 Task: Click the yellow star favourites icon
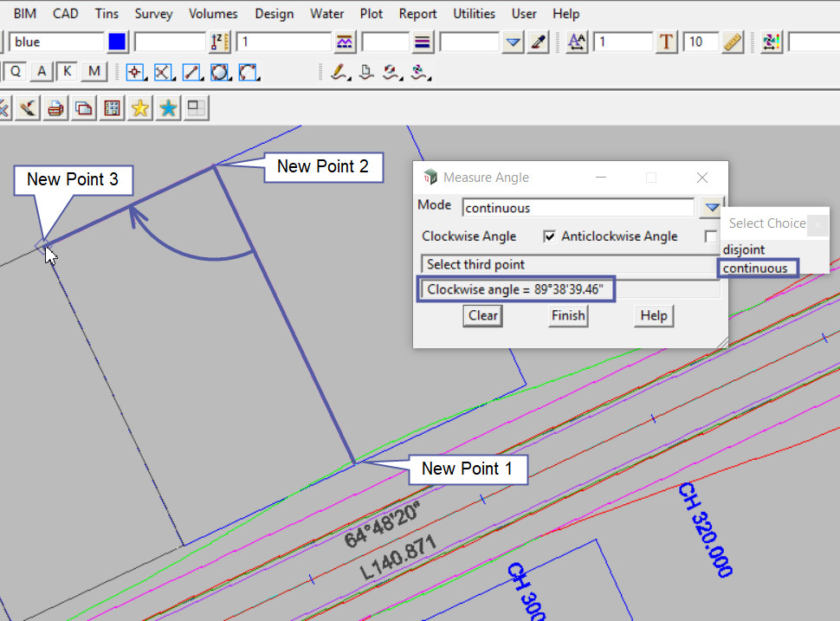coord(139,108)
